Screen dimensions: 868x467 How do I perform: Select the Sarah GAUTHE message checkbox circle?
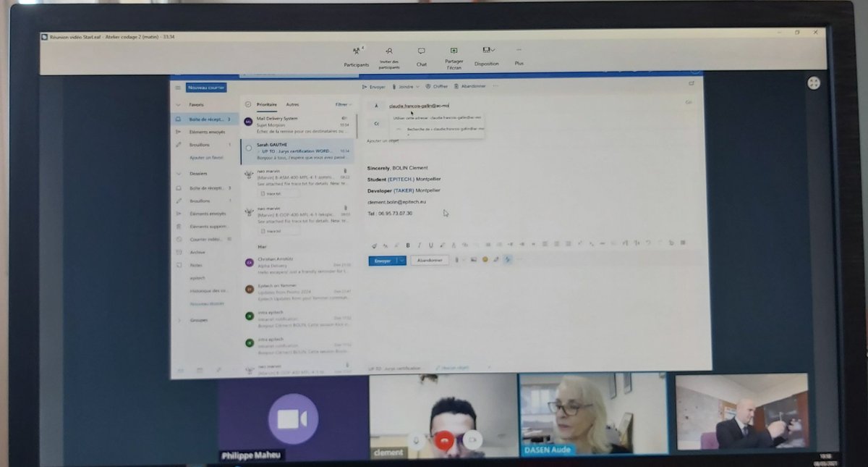[249, 148]
